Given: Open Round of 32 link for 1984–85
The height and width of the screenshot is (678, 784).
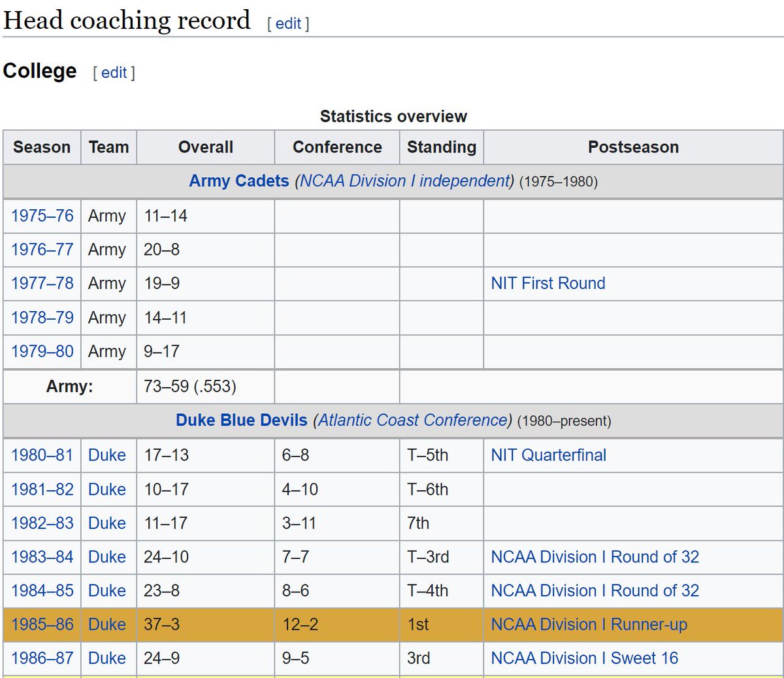Looking at the screenshot, I should tap(595, 591).
